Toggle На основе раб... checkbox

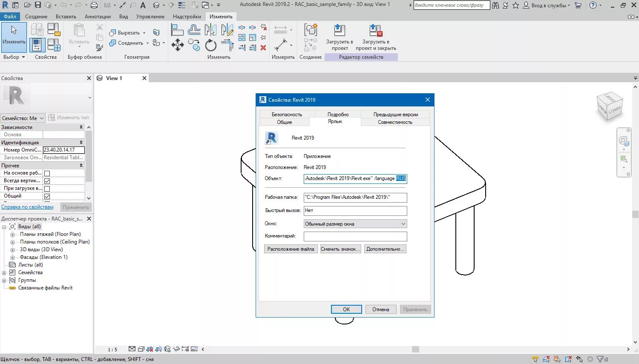pos(47,173)
